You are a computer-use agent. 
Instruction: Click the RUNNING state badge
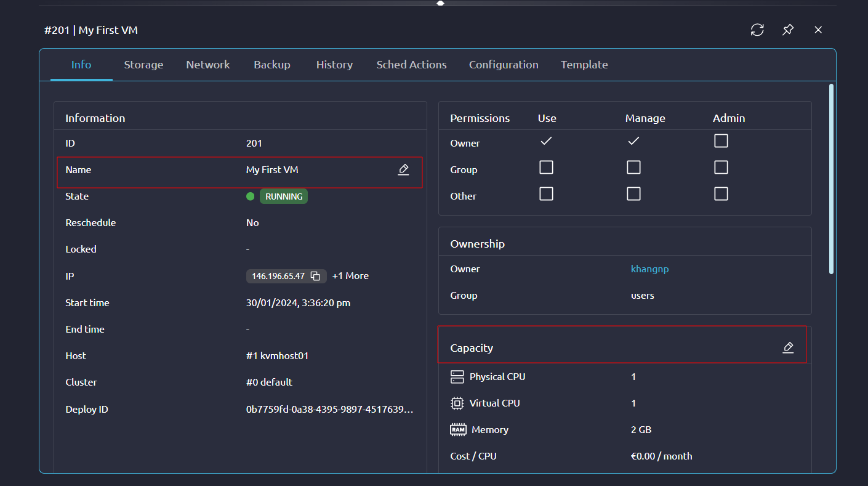(x=284, y=196)
